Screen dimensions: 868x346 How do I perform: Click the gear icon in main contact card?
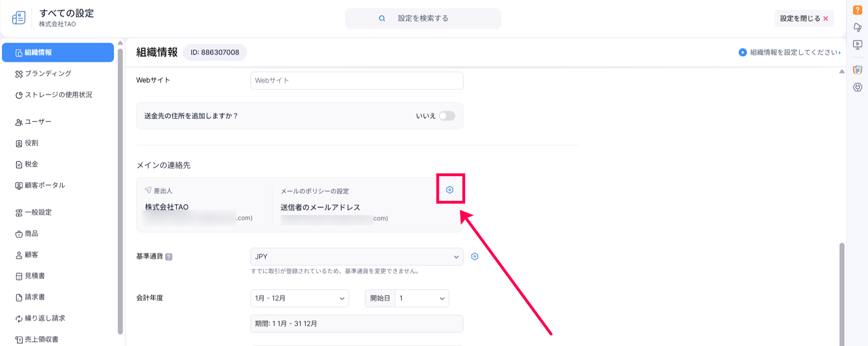click(450, 190)
